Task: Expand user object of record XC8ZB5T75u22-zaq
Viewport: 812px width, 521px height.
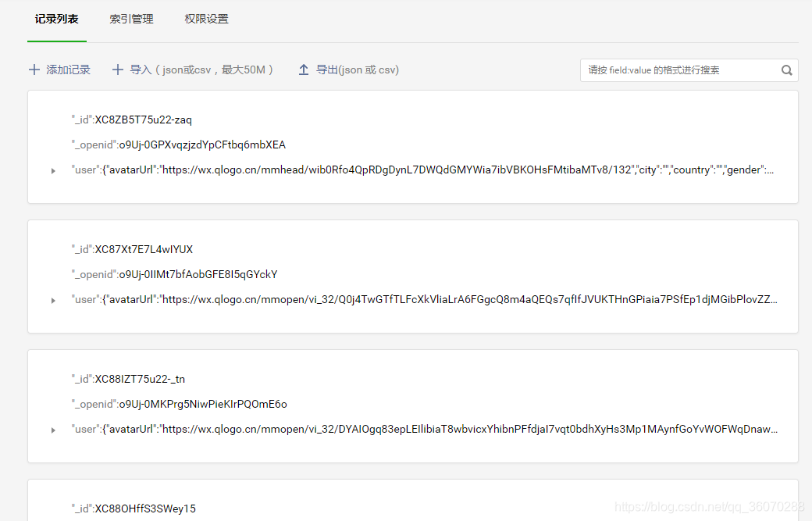Action: coord(53,170)
